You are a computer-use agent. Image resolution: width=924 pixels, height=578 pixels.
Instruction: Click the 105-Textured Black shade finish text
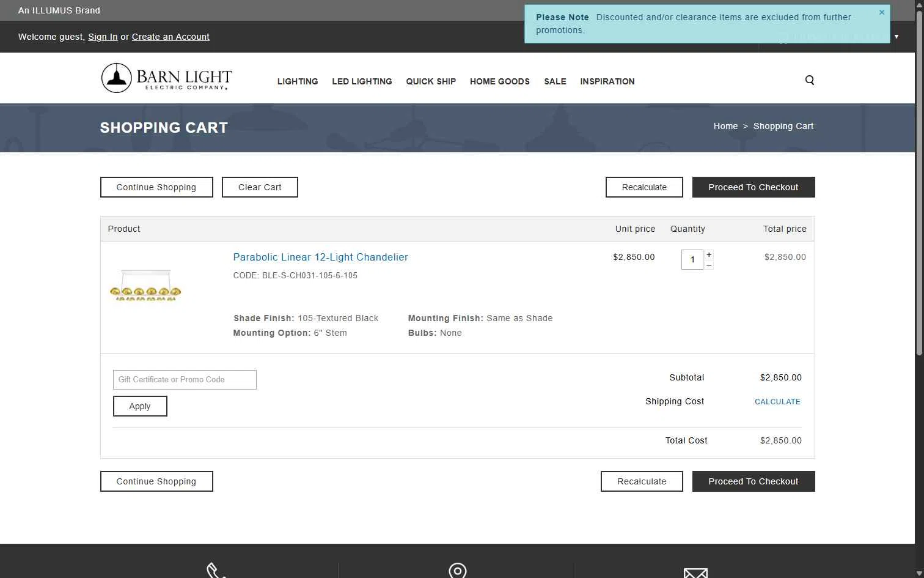[338, 318]
